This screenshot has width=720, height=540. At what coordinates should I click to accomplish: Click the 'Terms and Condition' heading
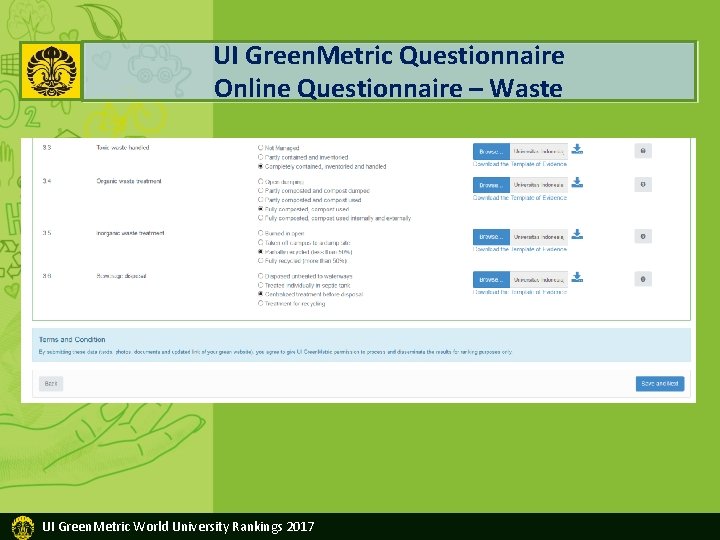pyautogui.click(x=72, y=339)
